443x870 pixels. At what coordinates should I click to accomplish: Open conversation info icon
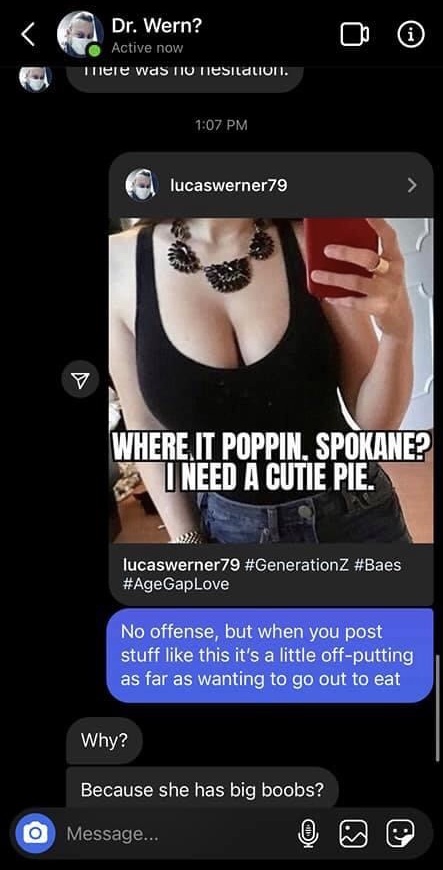coord(411,35)
